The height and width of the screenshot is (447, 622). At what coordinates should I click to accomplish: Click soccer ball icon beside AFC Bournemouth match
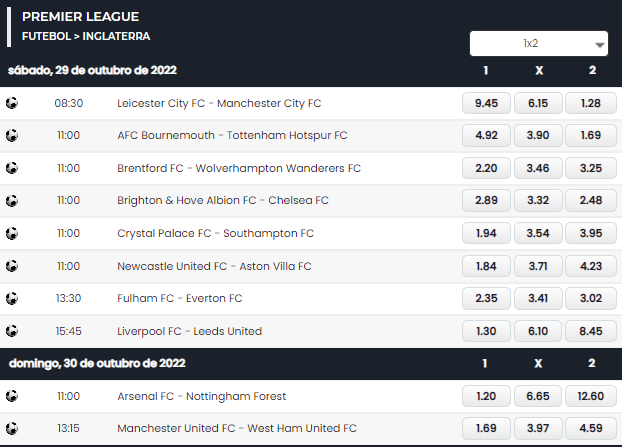point(12,136)
